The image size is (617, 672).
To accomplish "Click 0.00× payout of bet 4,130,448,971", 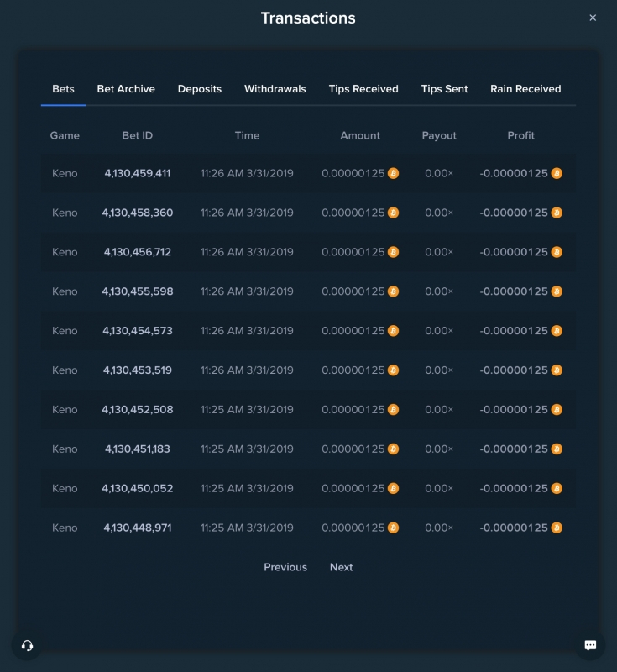I will 439,528.
